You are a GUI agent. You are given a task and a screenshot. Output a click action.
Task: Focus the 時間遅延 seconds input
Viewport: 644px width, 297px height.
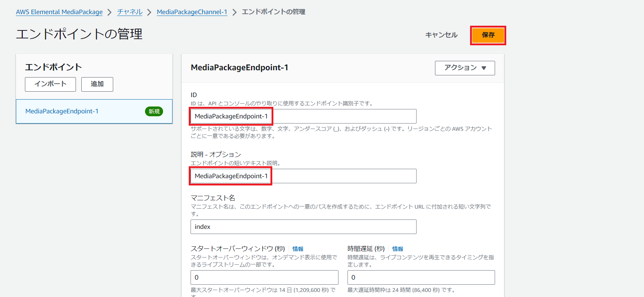(421, 277)
